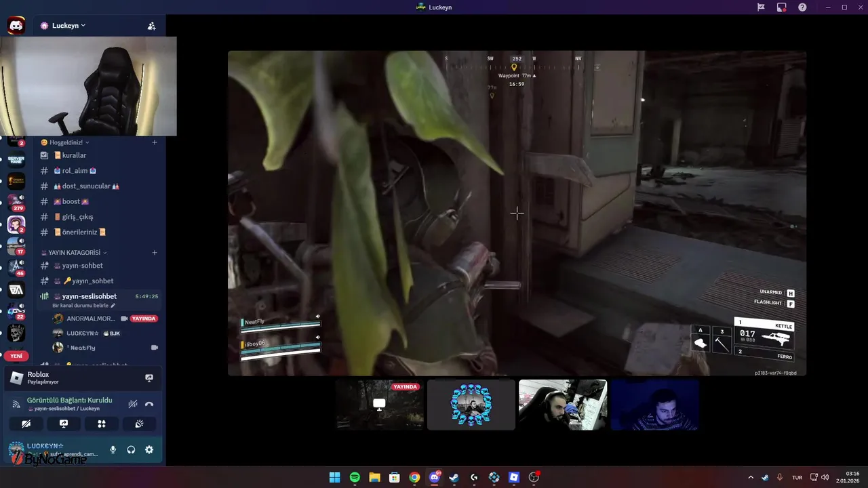This screenshot has height=488, width=868.
Task: Open User Settings gear
Action: pos(149,450)
